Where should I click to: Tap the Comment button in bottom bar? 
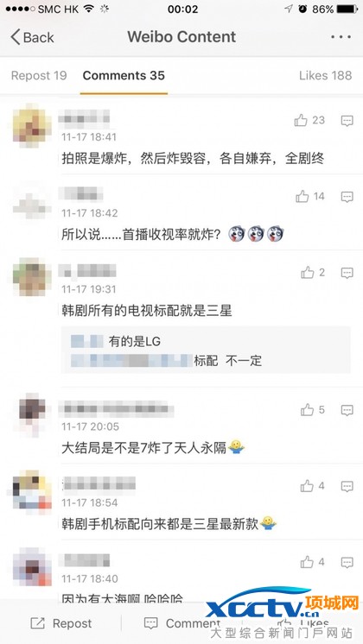click(181, 623)
